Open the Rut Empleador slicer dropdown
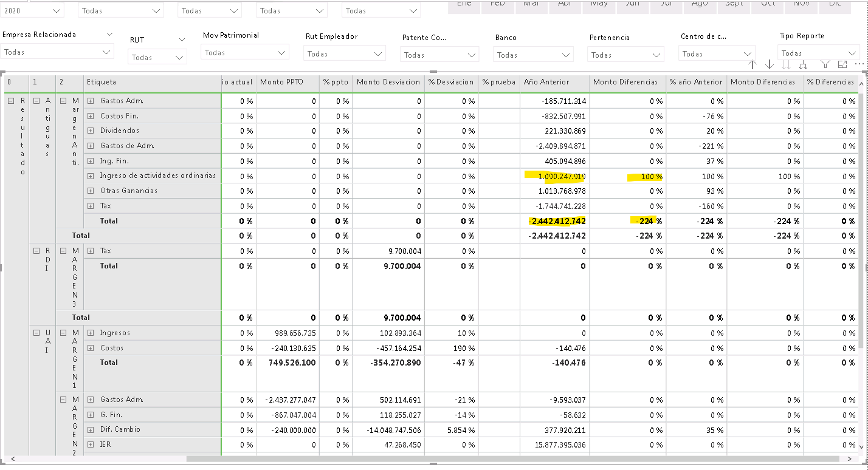Viewport: 868px width, 470px height. (x=345, y=54)
